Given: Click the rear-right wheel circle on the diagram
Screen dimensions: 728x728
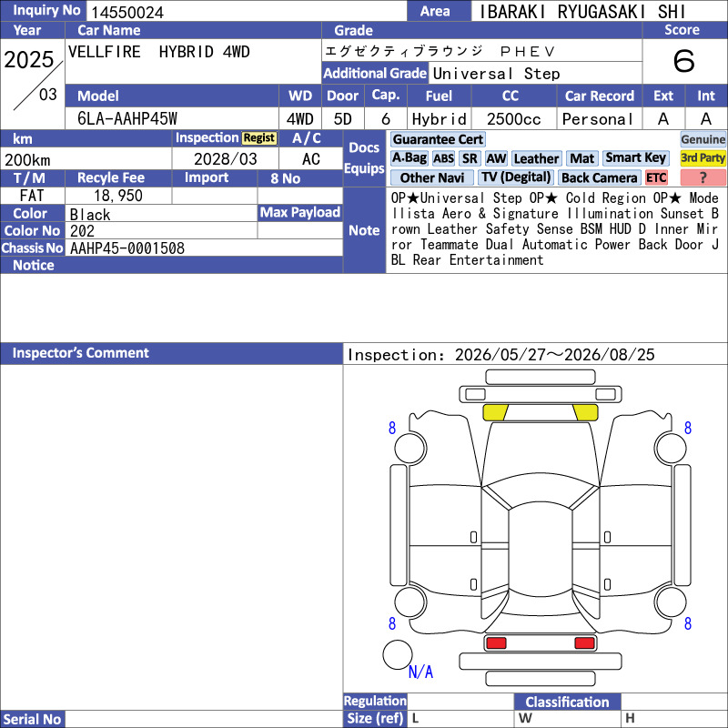Looking at the screenshot, I should point(671,602).
